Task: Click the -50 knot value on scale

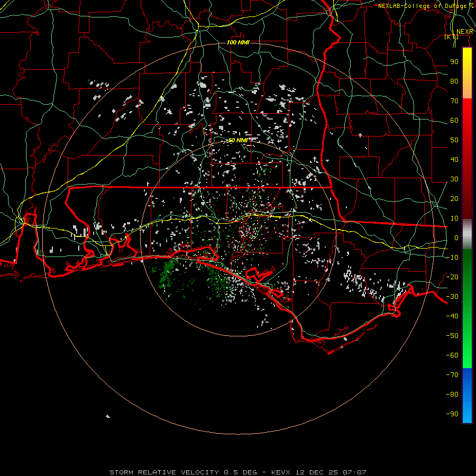Action: coord(452,336)
